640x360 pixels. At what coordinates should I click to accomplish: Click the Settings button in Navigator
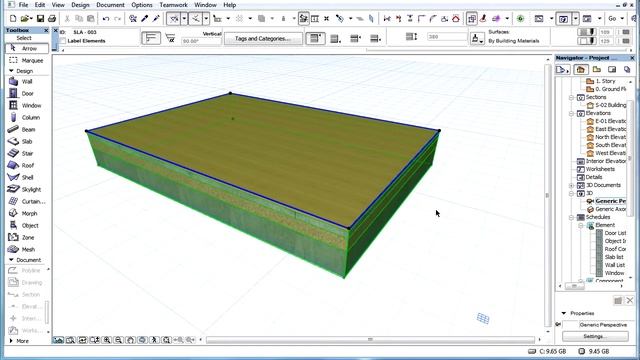click(595, 336)
